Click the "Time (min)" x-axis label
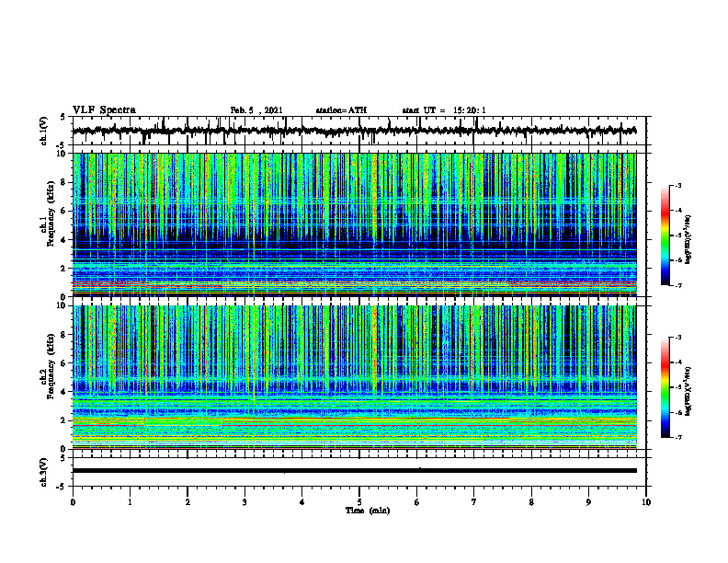The height and width of the screenshot is (563, 728). [368, 511]
